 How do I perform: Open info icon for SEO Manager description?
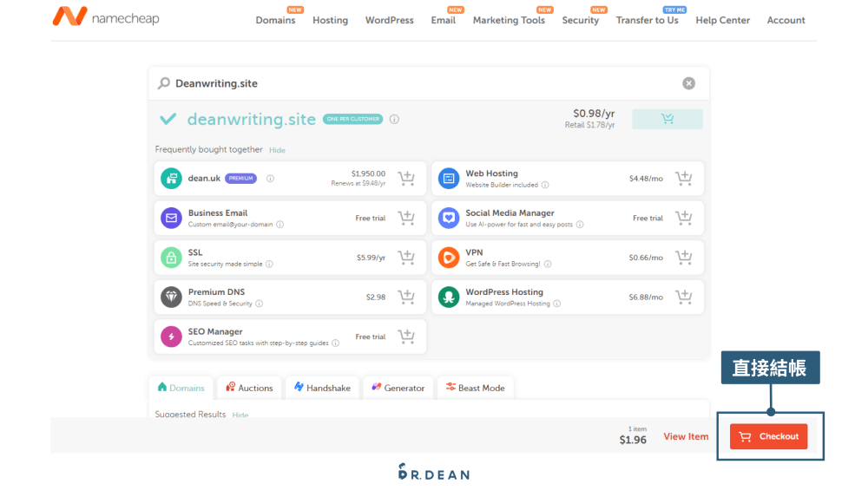[x=335, y=343]
